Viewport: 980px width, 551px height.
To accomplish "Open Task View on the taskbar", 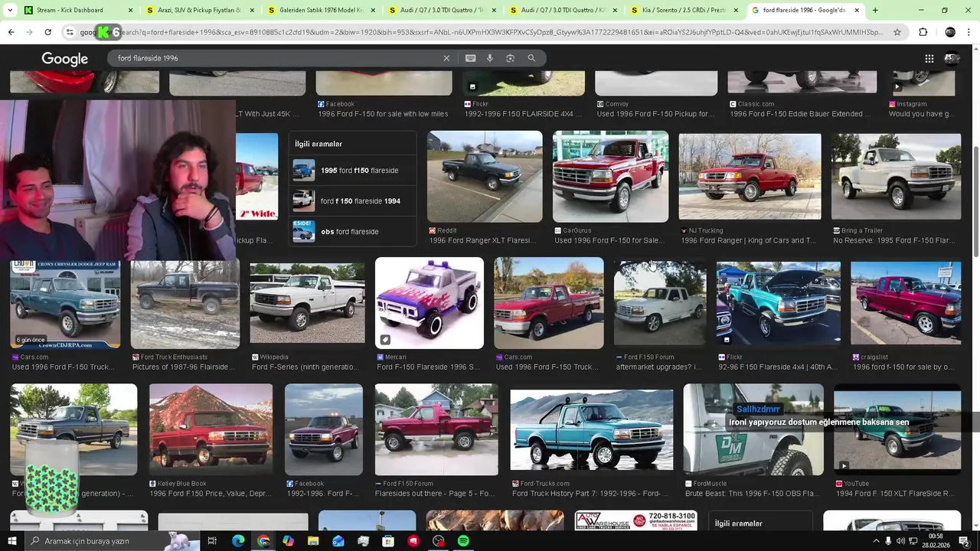I will (x=212, y=541).
